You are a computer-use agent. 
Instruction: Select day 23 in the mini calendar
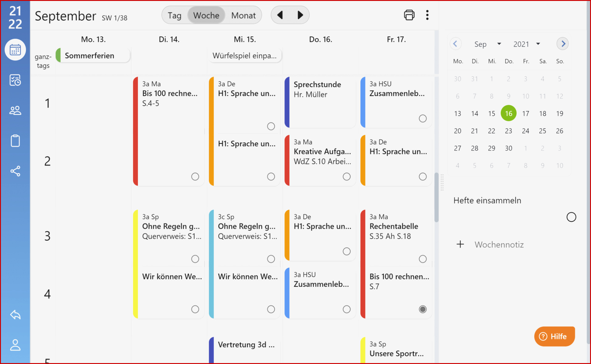508,131
